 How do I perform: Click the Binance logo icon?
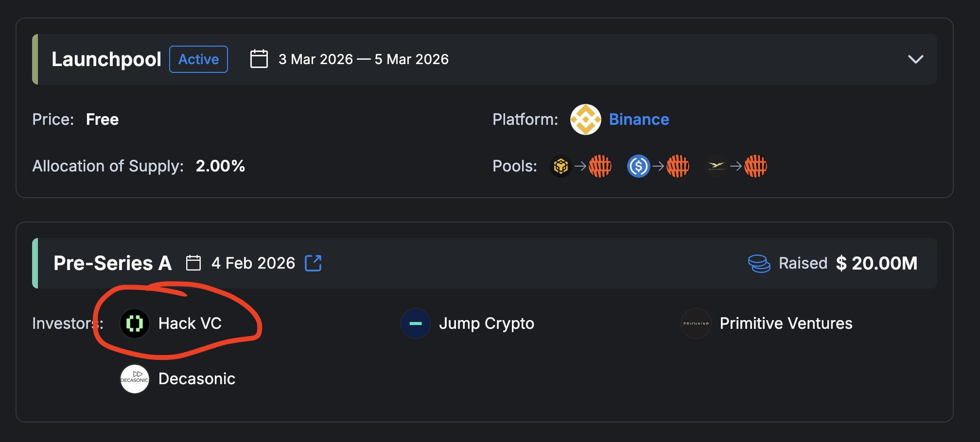coord(585,119)
